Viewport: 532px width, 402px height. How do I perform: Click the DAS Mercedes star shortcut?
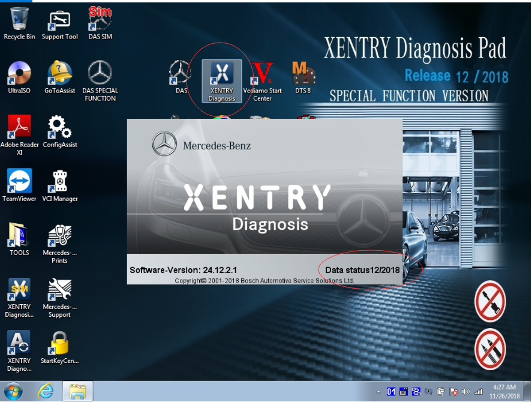[x=181, y=77]
